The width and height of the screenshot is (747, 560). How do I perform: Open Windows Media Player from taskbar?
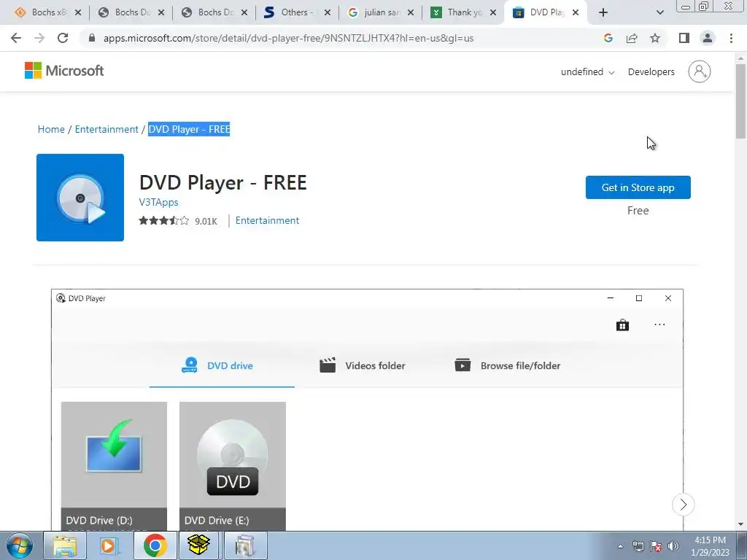[x=109, y=545]
